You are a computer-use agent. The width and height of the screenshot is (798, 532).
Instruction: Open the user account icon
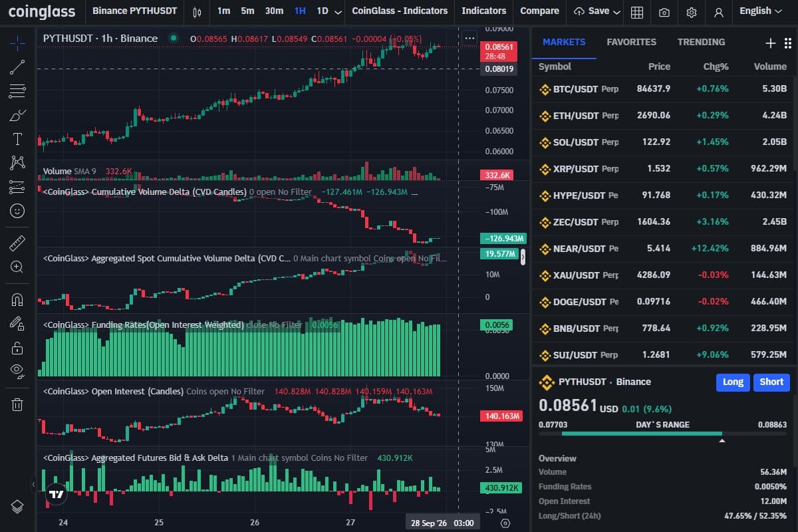pos(718,11)
